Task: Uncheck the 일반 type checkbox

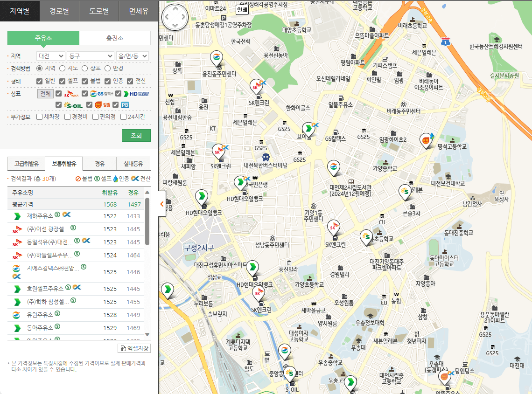Action: click(x=39, y=81)
